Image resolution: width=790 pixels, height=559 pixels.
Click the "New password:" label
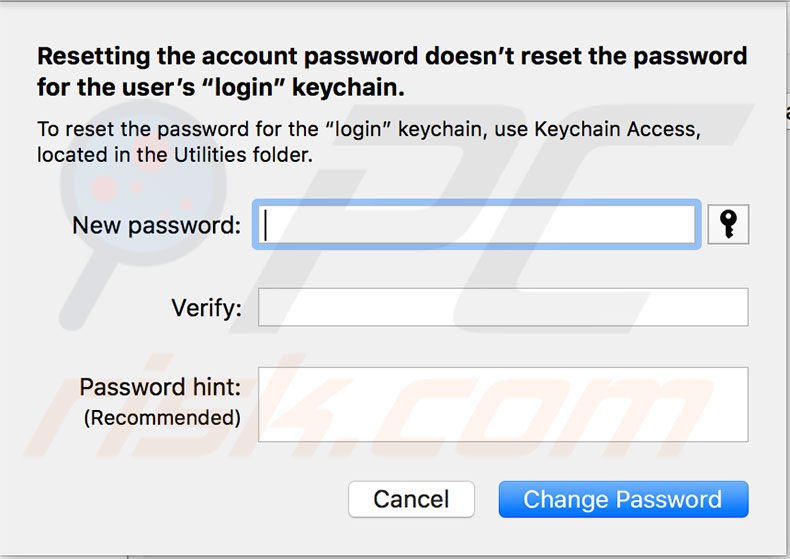156,226
